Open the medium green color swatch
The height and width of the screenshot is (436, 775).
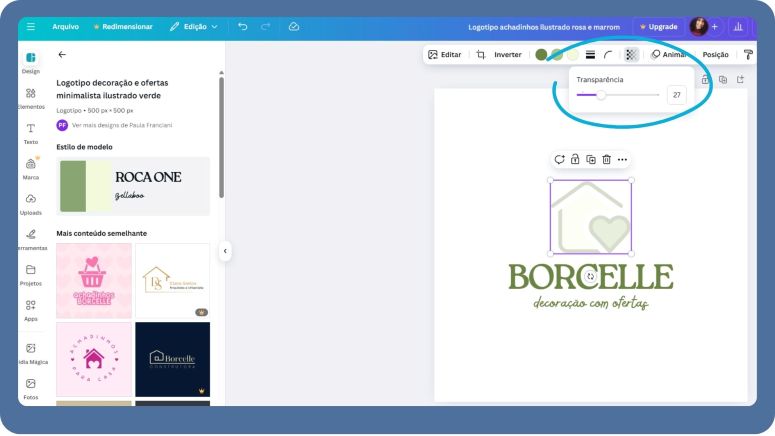557,54
